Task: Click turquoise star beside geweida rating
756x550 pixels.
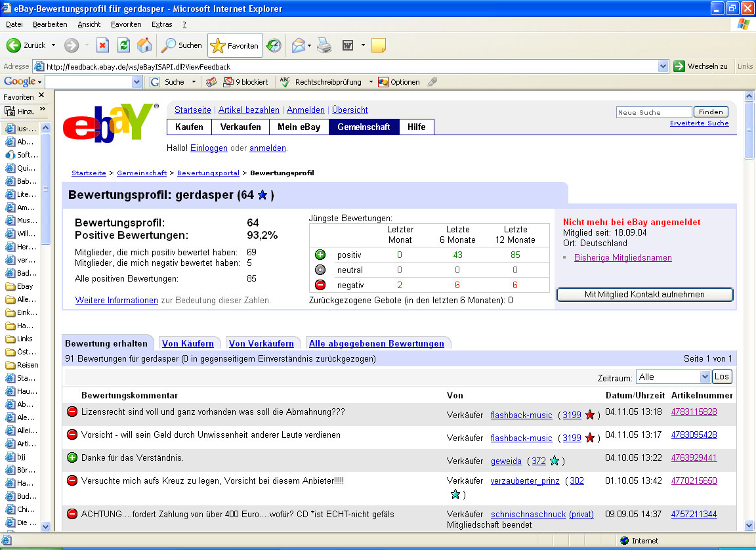Action: click(x=555, y=461)
